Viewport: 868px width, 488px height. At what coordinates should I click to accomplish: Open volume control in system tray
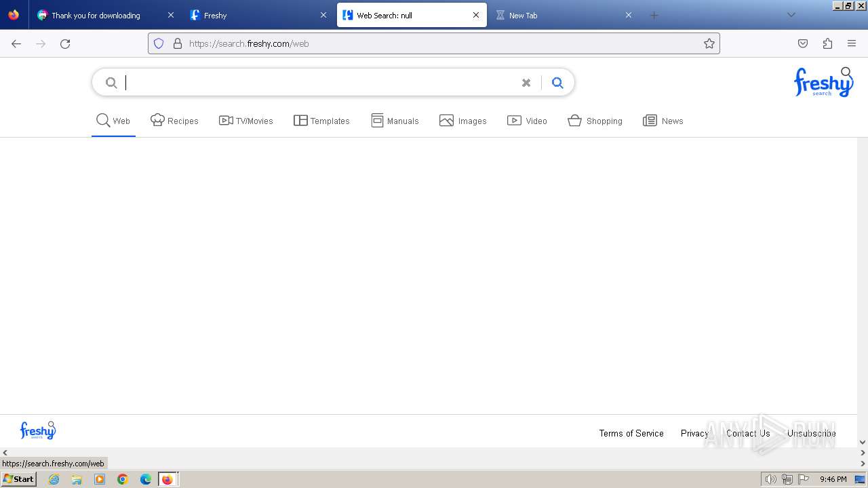click(770, 479)
